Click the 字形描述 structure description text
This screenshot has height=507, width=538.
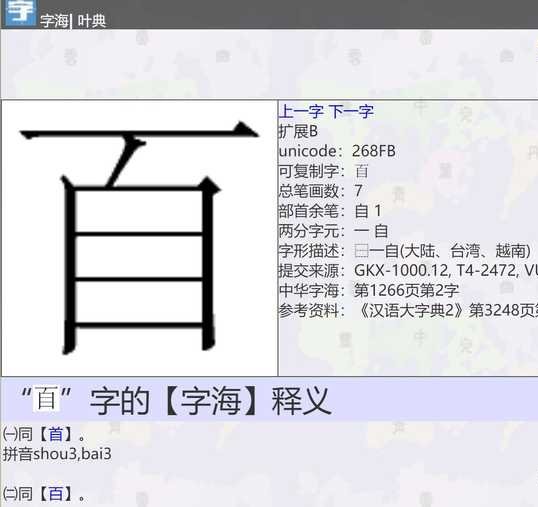tap(443, 251)
